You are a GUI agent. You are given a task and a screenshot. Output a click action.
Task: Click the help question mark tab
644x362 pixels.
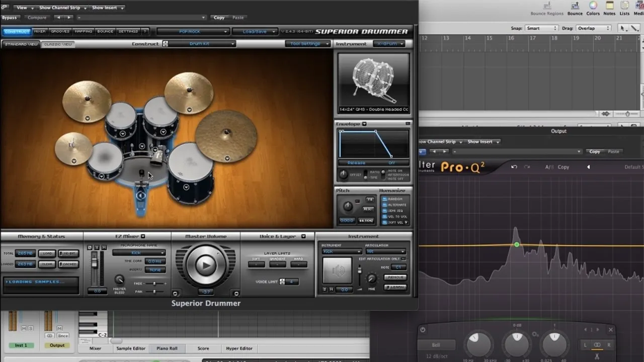pos(145,31)
